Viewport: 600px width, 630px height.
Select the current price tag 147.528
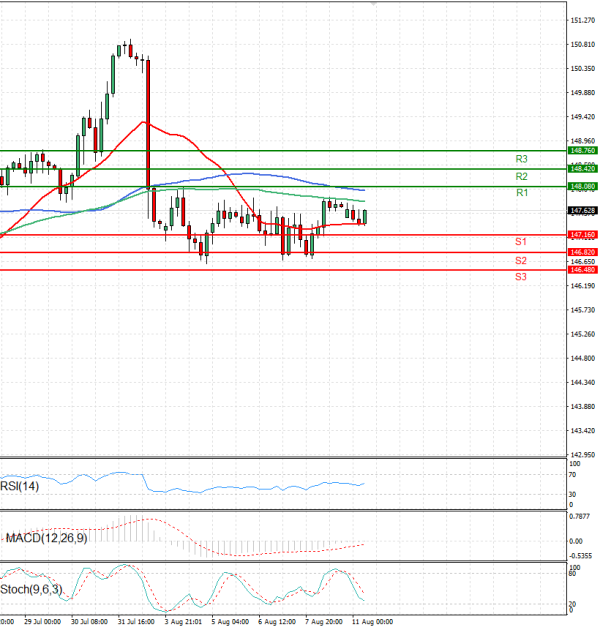click(x=582, y=211)
